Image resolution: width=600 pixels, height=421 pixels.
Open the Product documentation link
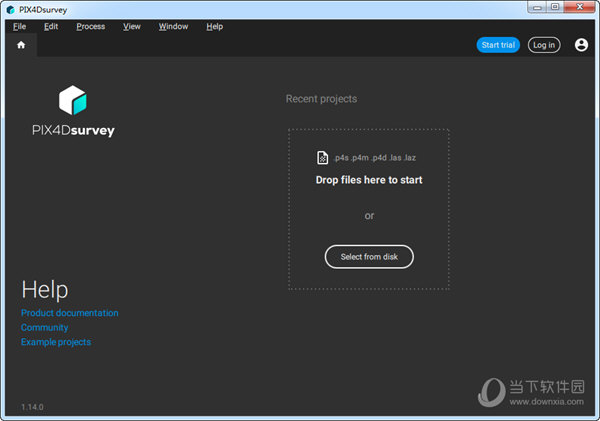(70, 313)
